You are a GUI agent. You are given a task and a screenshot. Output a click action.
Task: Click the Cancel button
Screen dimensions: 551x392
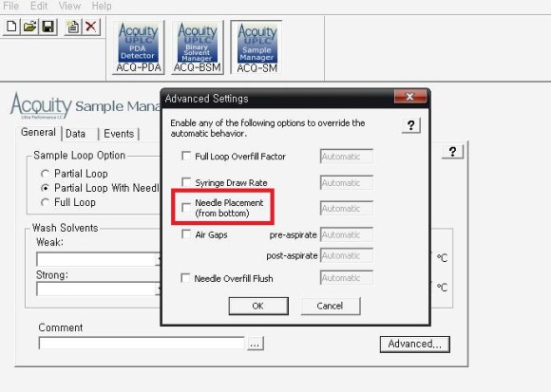331,306
